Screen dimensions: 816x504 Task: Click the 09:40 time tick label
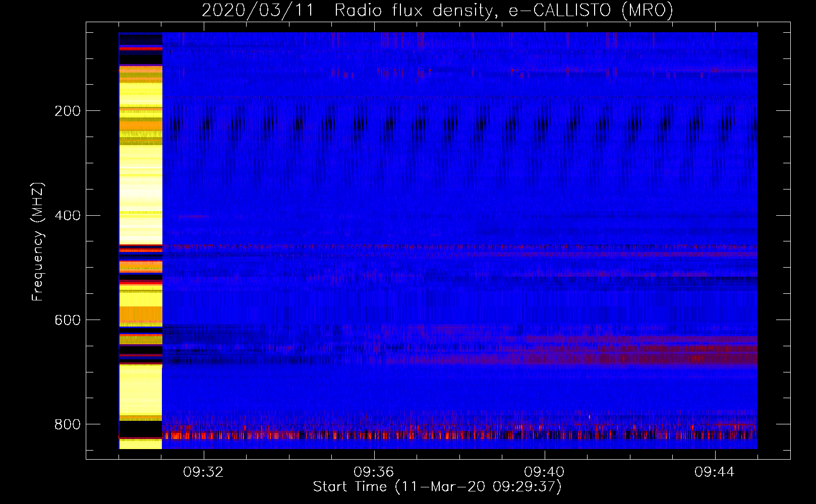click(x=544, y=472)
